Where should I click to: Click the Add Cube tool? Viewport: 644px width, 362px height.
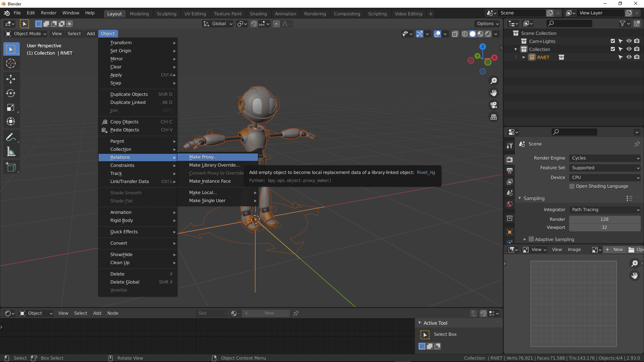point(11,167)
